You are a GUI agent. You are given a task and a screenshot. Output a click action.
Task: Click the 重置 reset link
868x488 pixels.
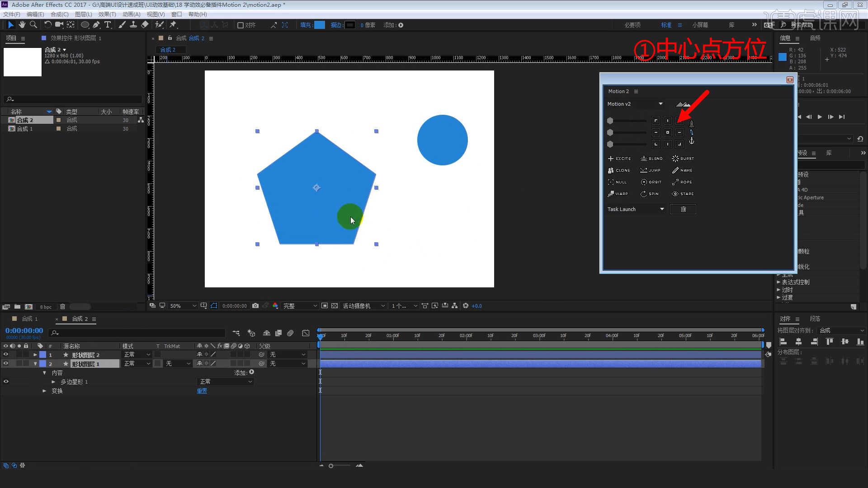tap(202, 391)
